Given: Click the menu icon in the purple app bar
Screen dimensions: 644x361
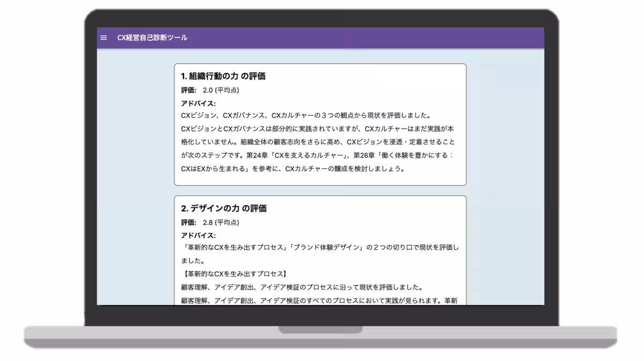Looking at the screenshot, I should coord(104,38).
